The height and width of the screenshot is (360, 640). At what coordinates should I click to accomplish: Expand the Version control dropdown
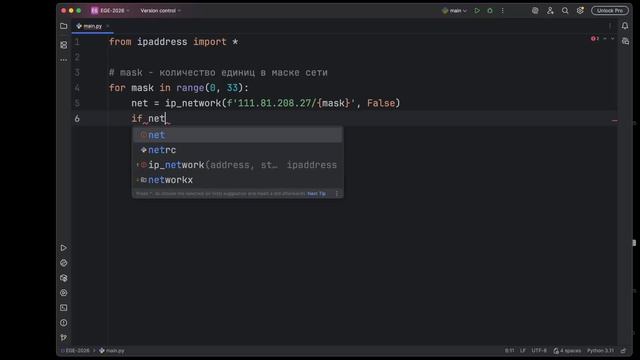coord(160,11)
